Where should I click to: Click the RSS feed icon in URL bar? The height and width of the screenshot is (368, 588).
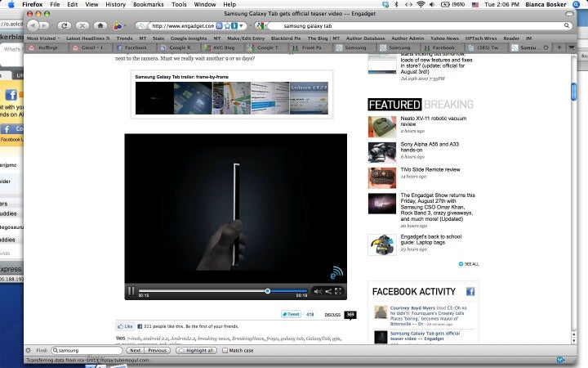[x=220, y=26]
